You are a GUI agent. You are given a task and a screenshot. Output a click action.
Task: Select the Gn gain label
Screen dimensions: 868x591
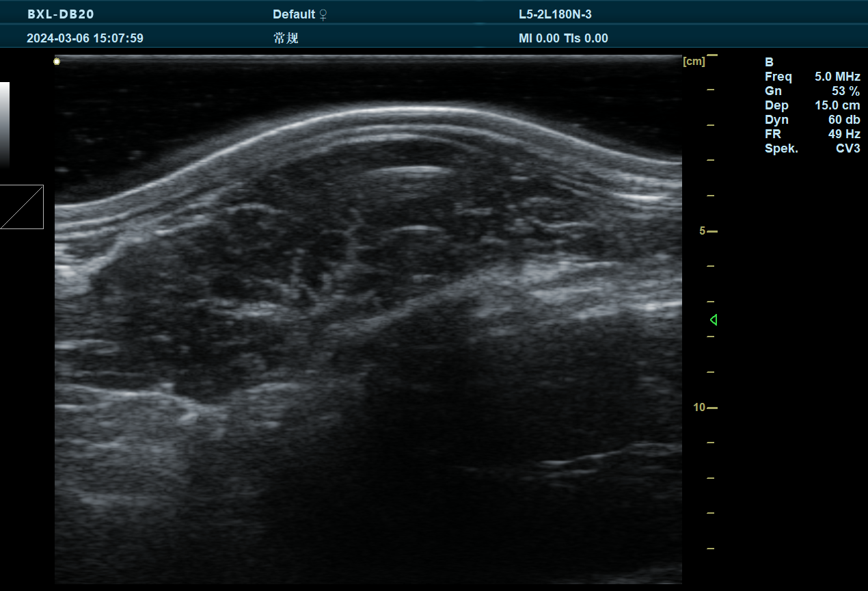tap(773, 91)
